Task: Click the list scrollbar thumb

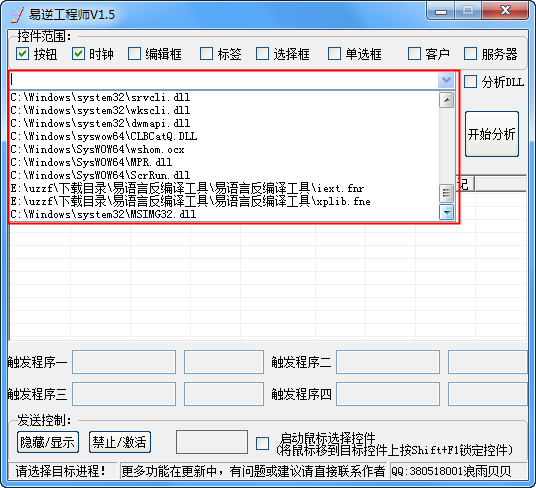Action: coord(446,193)
